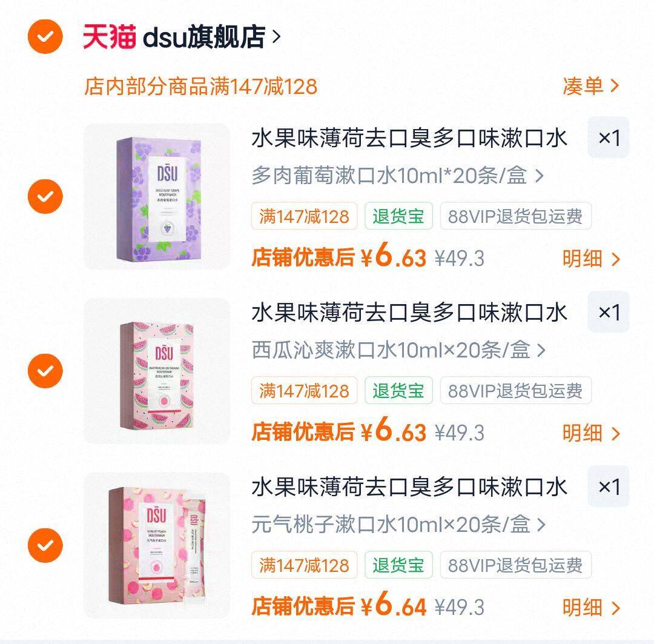The height and width of the screenshot is (644, 654).
Task: Uncheck the peach mouthwash item checkbox
Action: coord(45,545)
